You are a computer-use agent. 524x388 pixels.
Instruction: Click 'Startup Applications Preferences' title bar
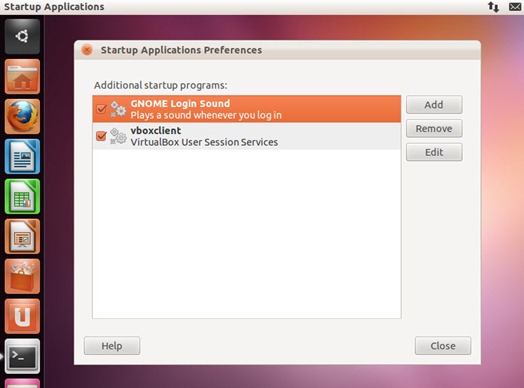point(277,50)
